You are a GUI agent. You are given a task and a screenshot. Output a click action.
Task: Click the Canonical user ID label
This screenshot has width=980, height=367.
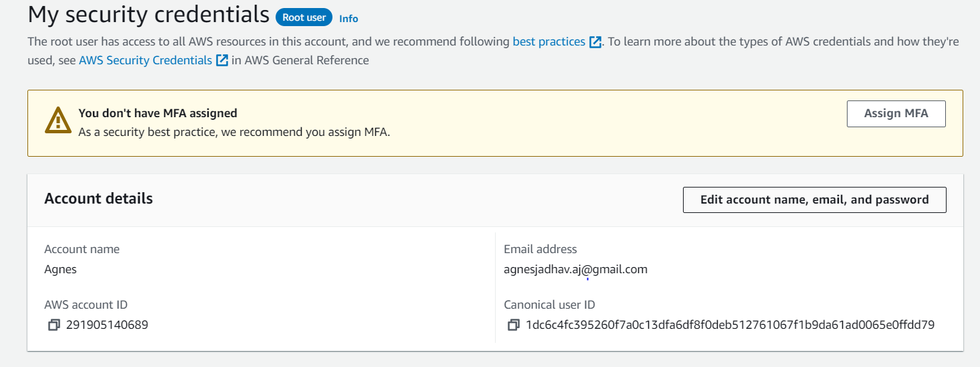549,305
